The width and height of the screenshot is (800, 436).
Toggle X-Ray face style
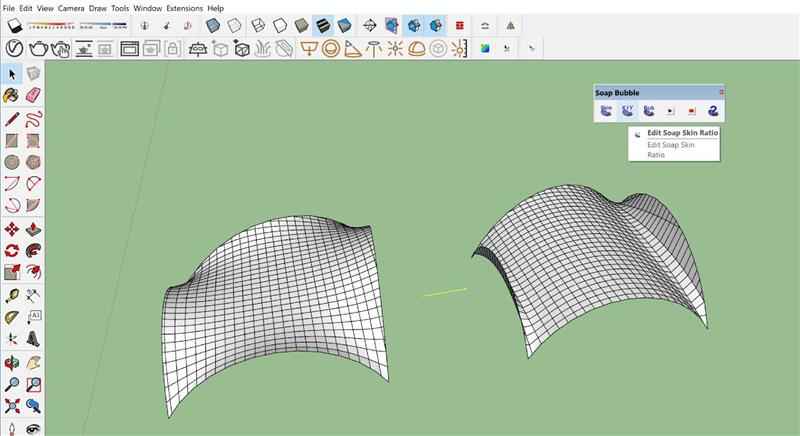213,25
